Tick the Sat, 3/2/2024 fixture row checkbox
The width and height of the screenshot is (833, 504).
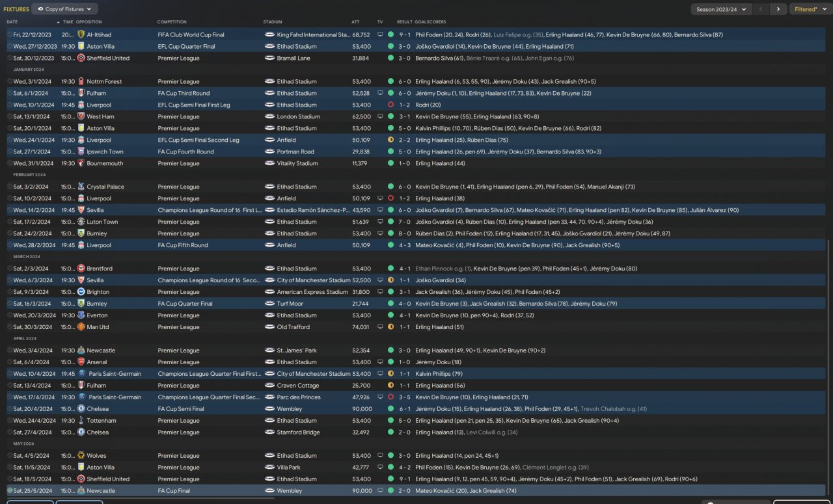point(10,187)
